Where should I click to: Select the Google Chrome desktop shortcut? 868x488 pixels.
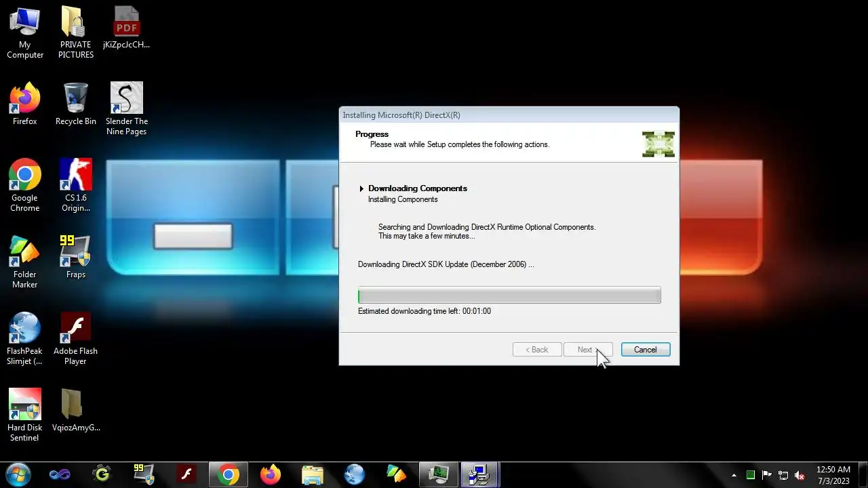point(25,186)
